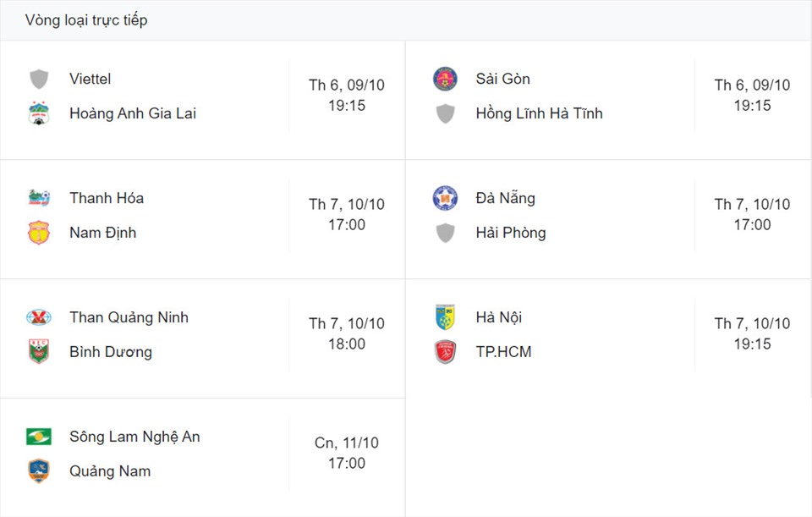Click the TP.HCM red shield logo
812x517 pixels.
(x=445, y=352)
